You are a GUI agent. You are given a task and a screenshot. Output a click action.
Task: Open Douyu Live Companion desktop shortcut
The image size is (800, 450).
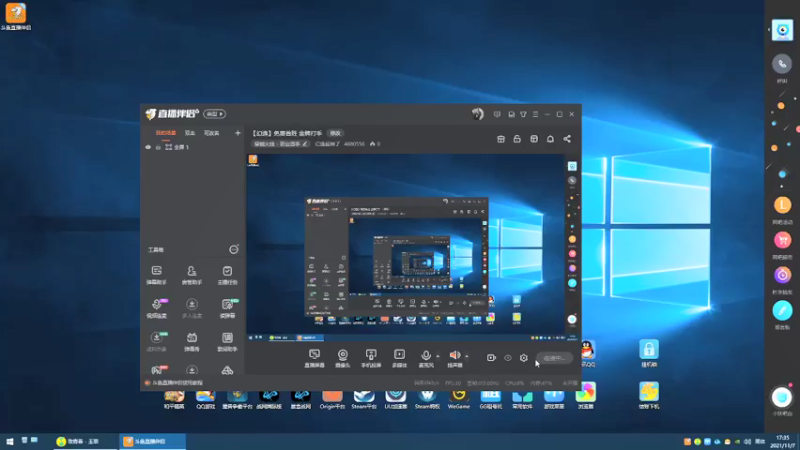[15, 17]
